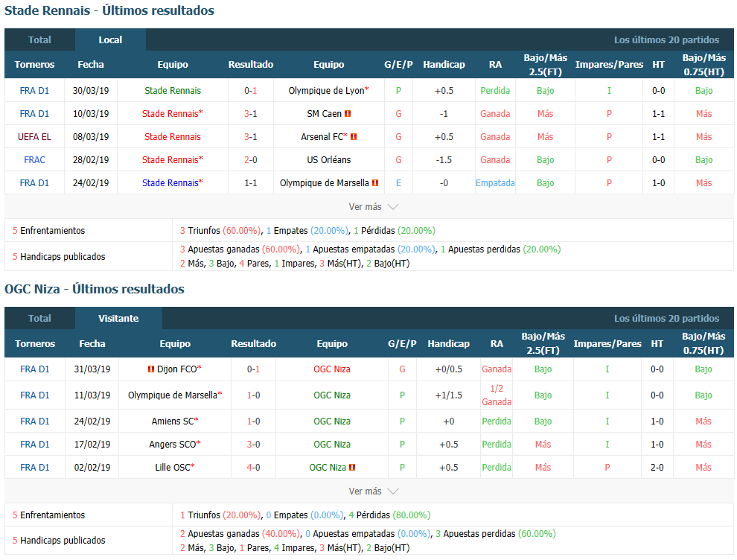Click the 0-1 result of Dijon FCO match
The width and height of the screenshot is (737, 560).
[x=253, y=369]
